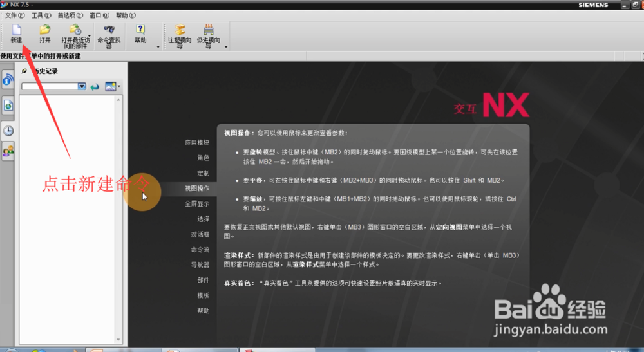
Task: Select 对话框 in the welcome list
Action: [200, 234]
